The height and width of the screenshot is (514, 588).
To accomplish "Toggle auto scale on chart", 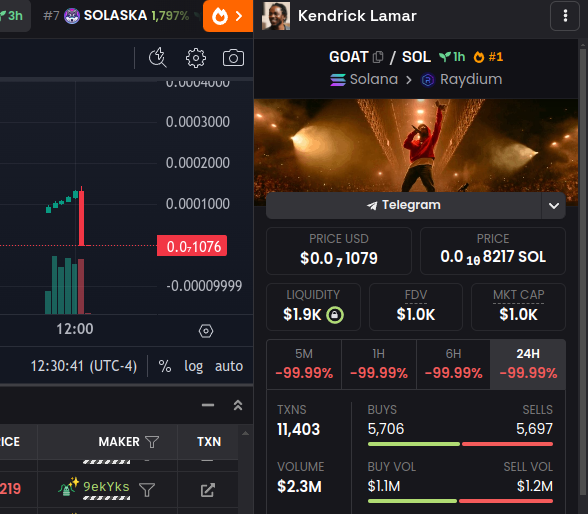I will [229, 366].
